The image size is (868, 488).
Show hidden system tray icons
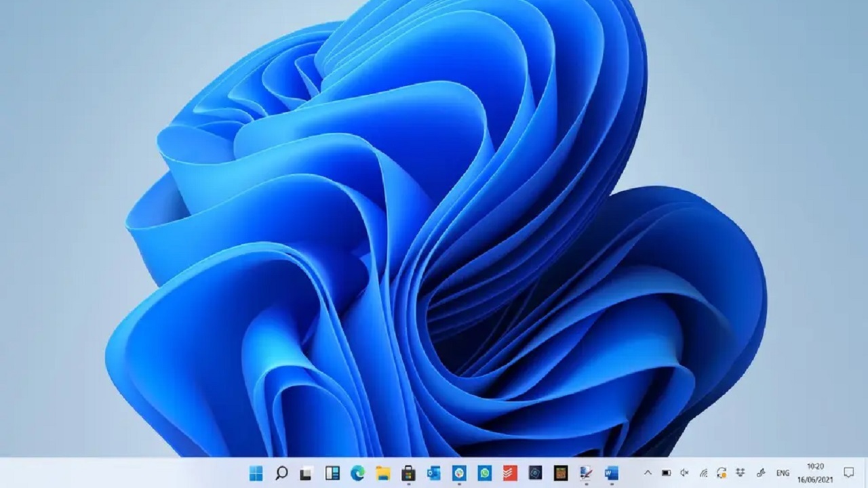click(648, 473)
